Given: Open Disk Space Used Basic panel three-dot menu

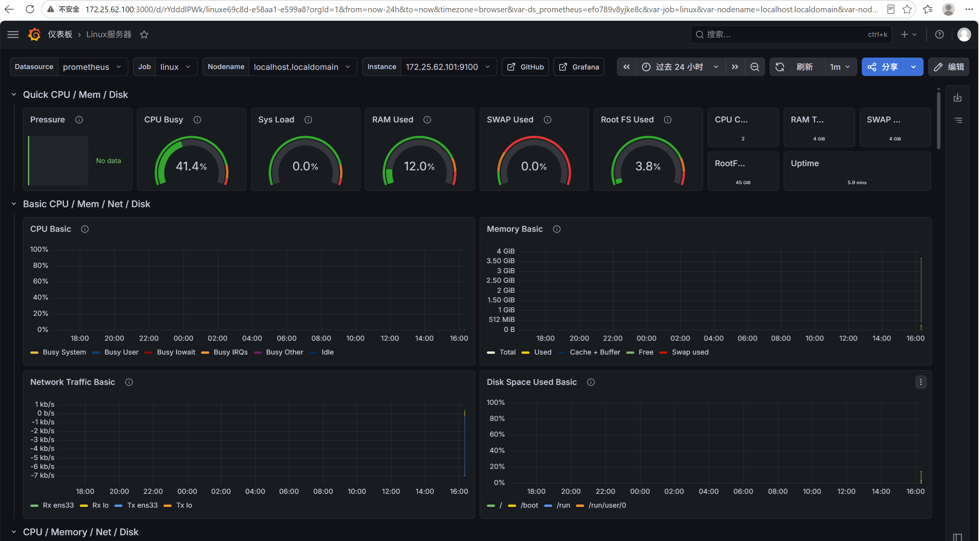Looking at the screenshot, I should click(921, 382).
